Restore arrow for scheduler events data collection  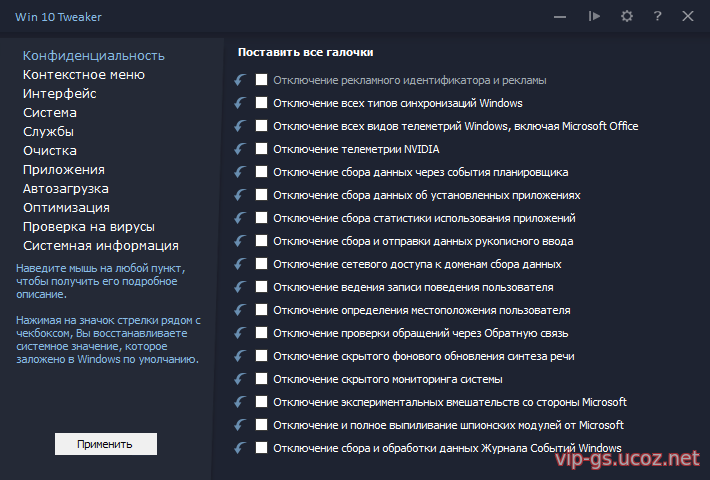[x=240, y=172]
